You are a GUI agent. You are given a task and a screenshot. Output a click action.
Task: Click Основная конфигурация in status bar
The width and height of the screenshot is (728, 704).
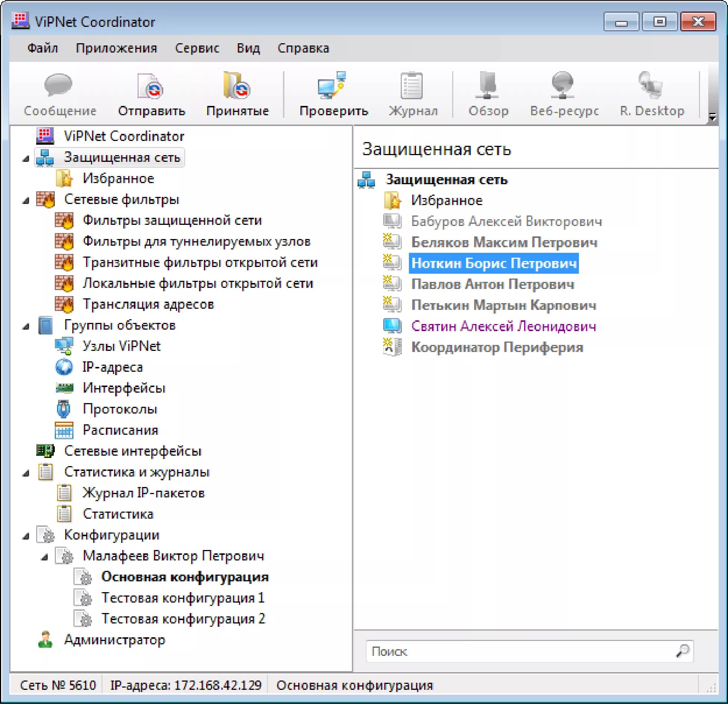tap(354, 685)
